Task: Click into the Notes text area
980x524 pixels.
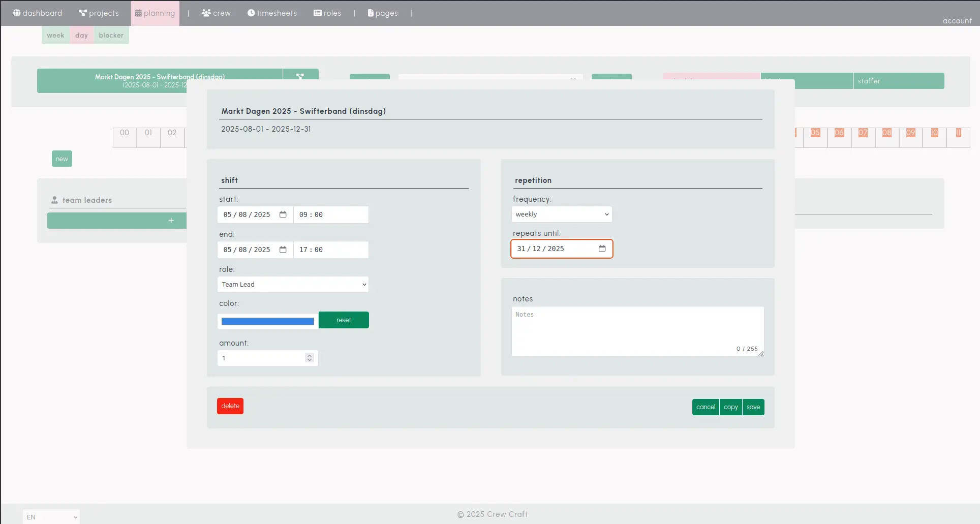Action: (637, 330)
